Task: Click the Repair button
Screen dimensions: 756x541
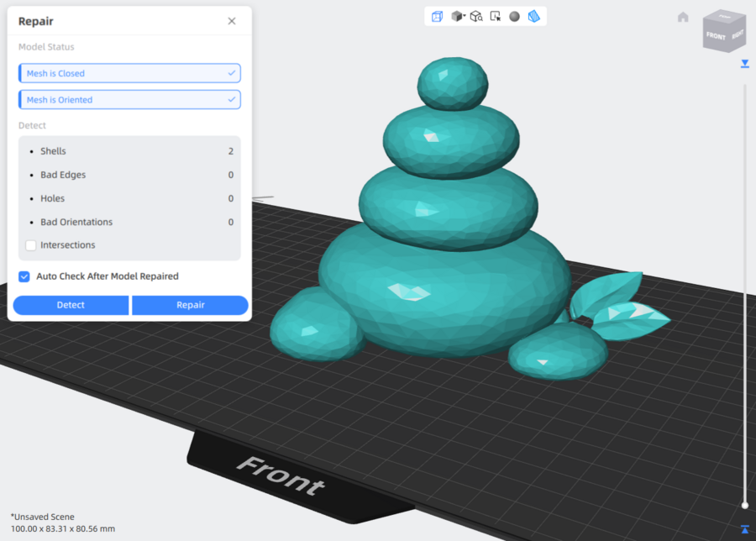Action: (191, 305)
